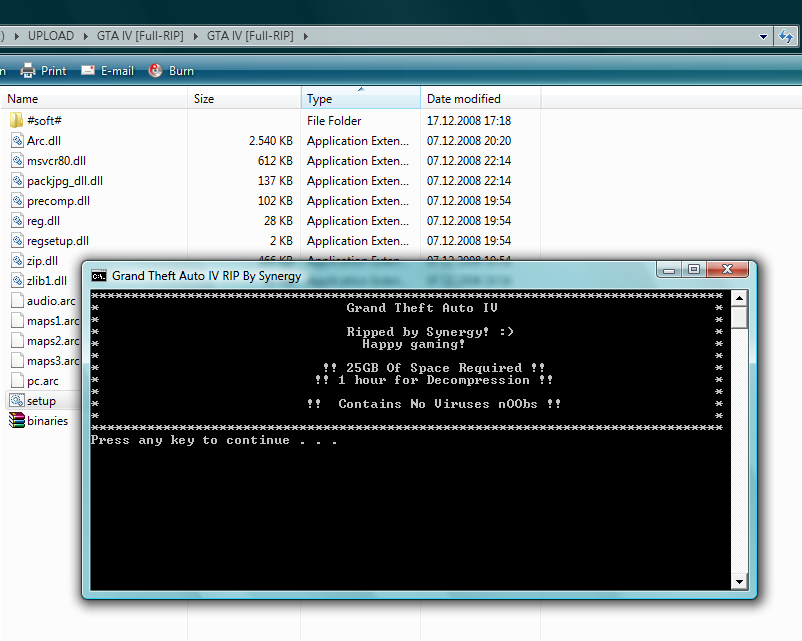This screenshot has width=802, height=641.
Task: Click the '2 KB' size of regsetup.dll
Action: (281, 240)
